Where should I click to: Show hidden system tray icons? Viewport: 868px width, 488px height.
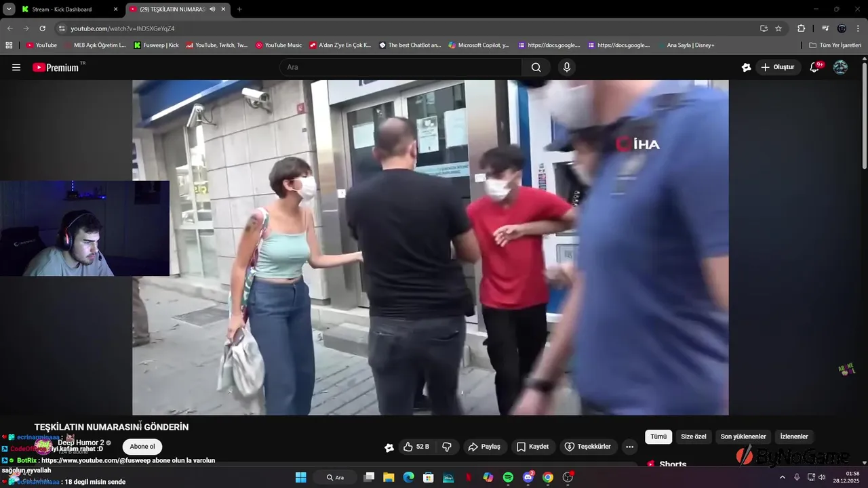coord(783,477)
